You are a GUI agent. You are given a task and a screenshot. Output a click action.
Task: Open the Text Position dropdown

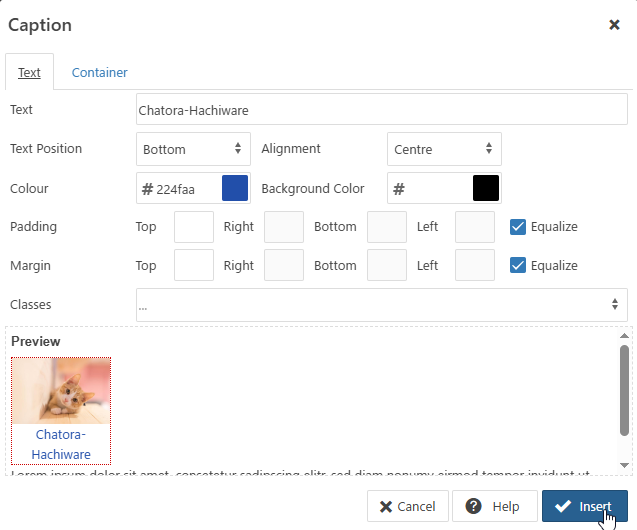tap(193, 149)
